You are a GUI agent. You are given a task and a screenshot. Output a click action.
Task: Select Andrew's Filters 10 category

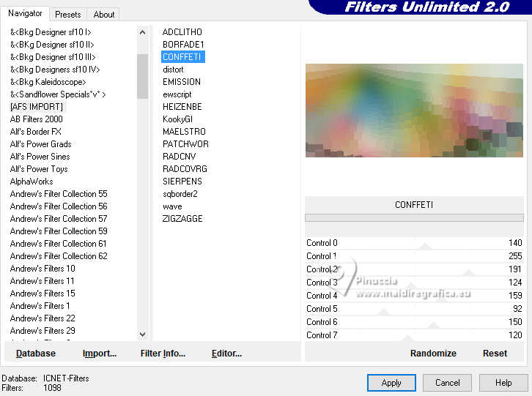tap(43, 269)
